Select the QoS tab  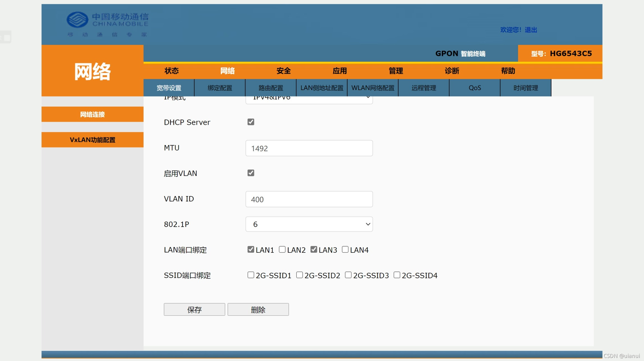click(x=475, y=88)
